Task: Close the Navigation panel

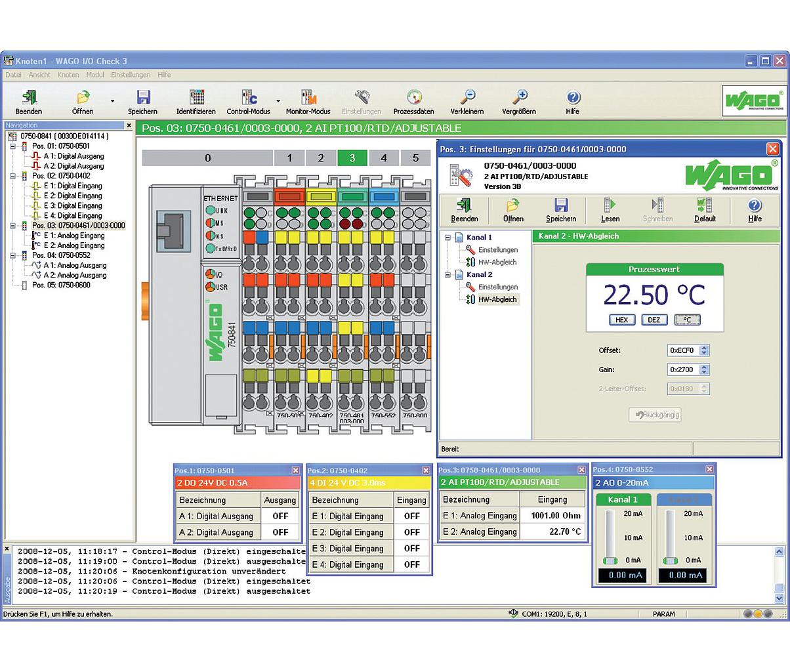Action: [x=129, y=125]
